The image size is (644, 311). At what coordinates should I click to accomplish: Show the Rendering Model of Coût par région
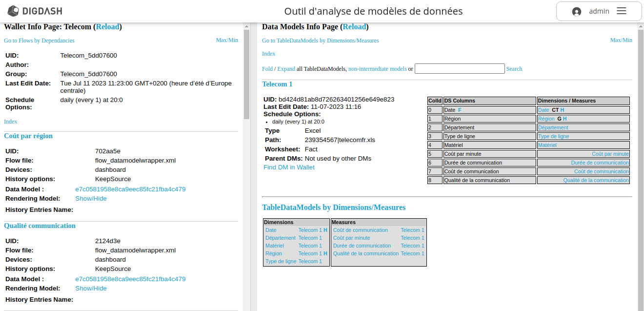click(x=90, y=198)
